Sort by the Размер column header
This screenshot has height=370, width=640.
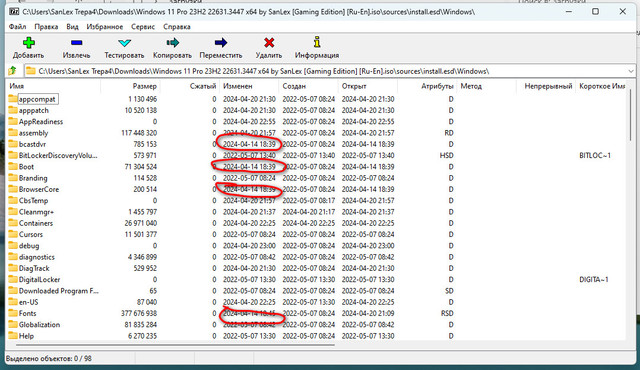click(130, 86)
